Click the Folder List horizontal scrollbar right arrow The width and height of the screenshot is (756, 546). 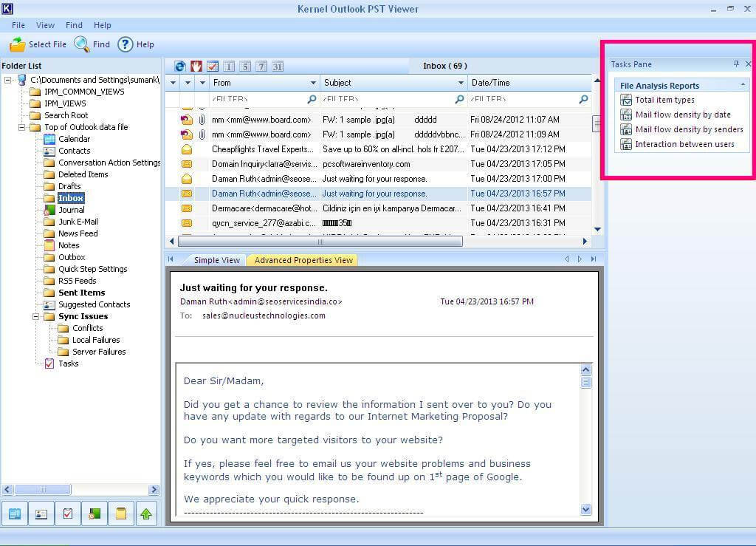click(154, 490)
